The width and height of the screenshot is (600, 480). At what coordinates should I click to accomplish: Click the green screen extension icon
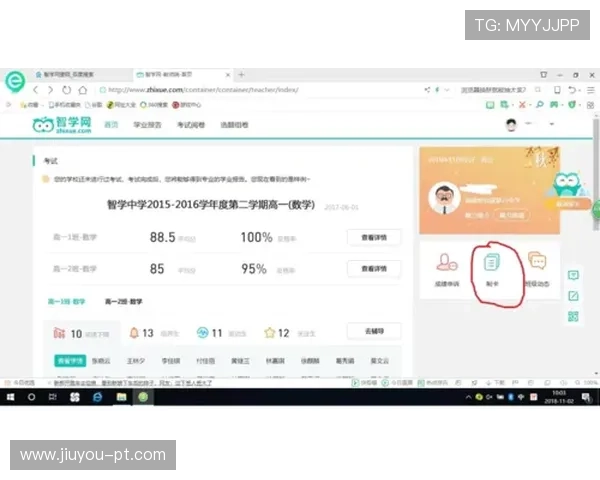point(490,105)
